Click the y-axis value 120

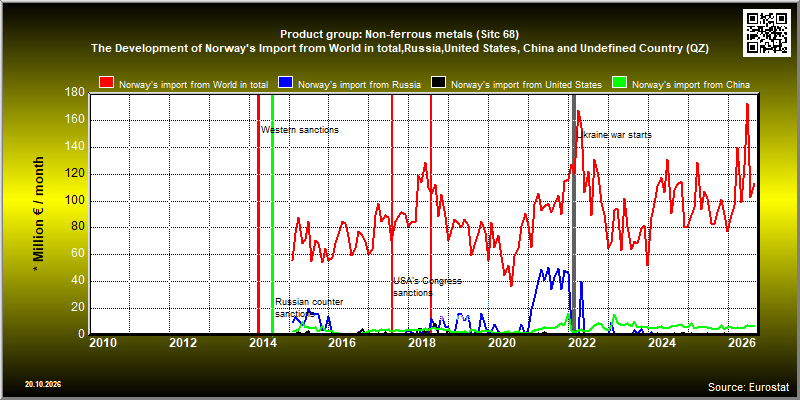pyautogui.click(x=75, y=174)
